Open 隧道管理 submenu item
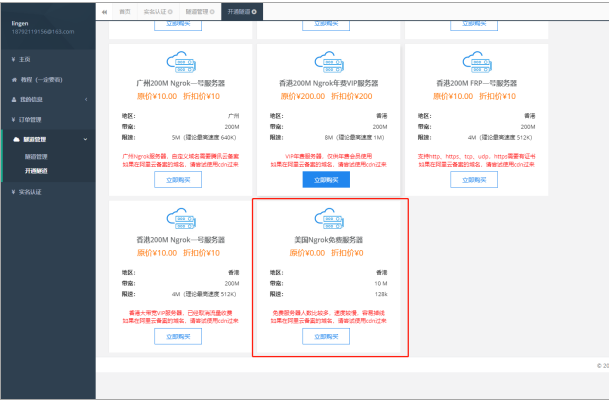Image resolution: width=609 pixels, height=401 pixels. 36,157
